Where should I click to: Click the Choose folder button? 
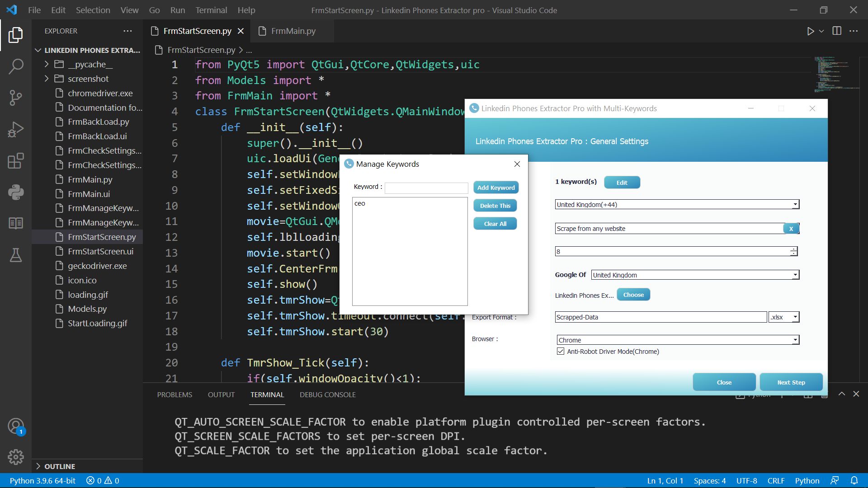pos(633,295)
